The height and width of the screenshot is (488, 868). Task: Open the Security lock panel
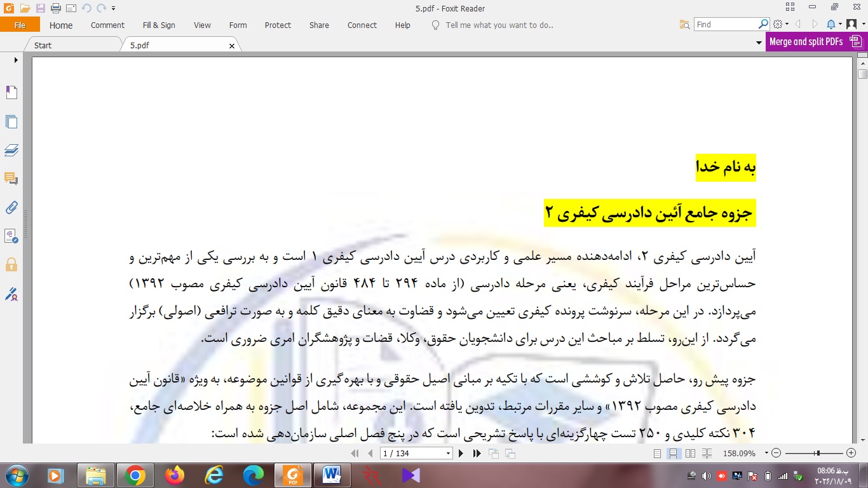pos(11,264)
